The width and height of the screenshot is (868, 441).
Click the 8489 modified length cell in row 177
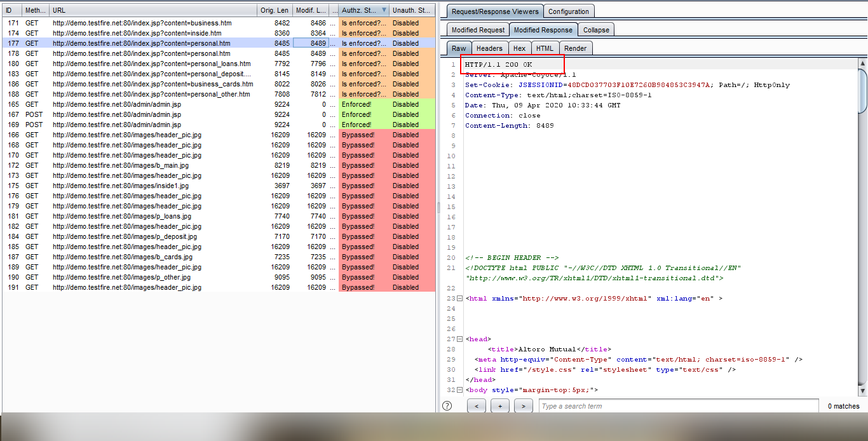pyautogui.click(x=311, y=43)
